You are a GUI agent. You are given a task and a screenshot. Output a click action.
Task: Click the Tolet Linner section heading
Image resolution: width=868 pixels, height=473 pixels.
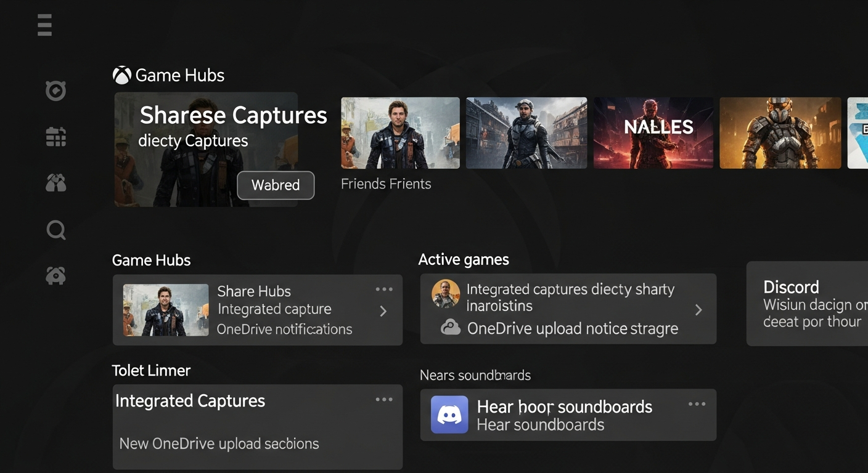pos(151,370)
